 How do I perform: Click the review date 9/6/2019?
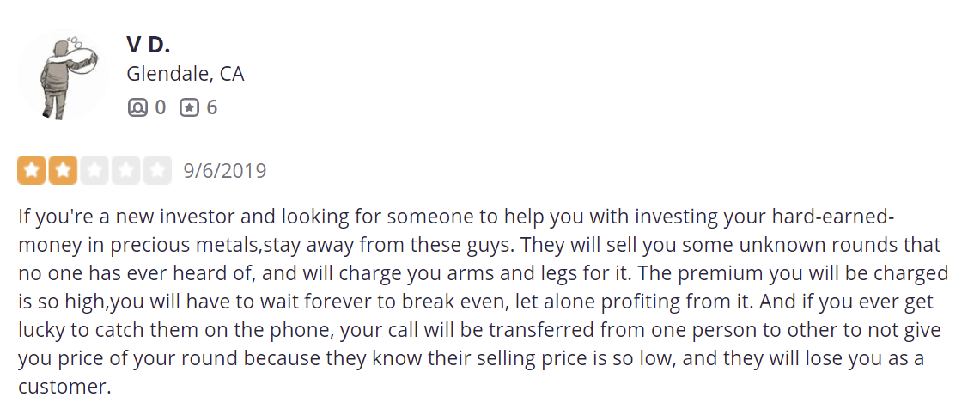pos(225,171)
